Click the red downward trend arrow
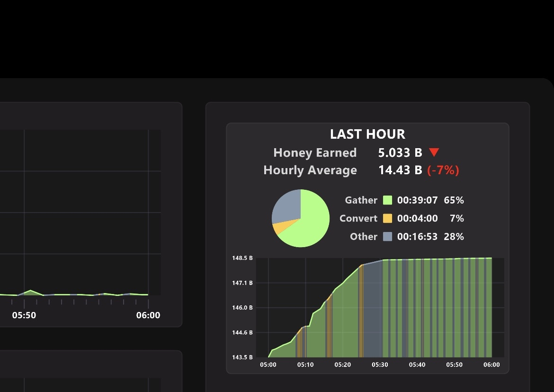The height and width of the screenshot is (392, 554). (x=434, y=152)
